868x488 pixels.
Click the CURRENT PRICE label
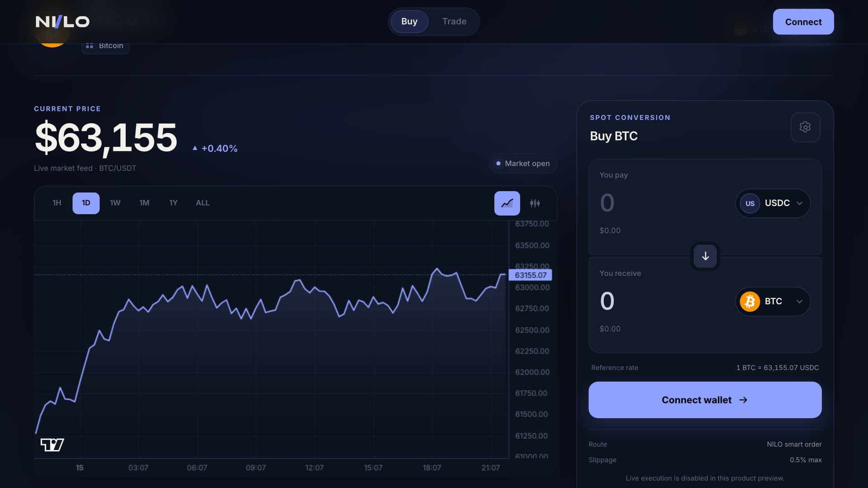click(x=67, y=109)
